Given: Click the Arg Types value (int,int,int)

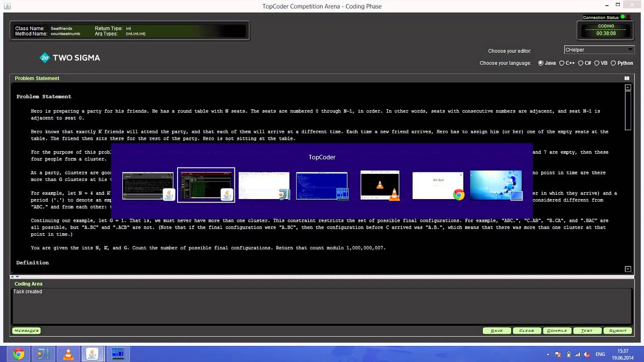Looking at the screenshot, I should click(x=136, y=34).
